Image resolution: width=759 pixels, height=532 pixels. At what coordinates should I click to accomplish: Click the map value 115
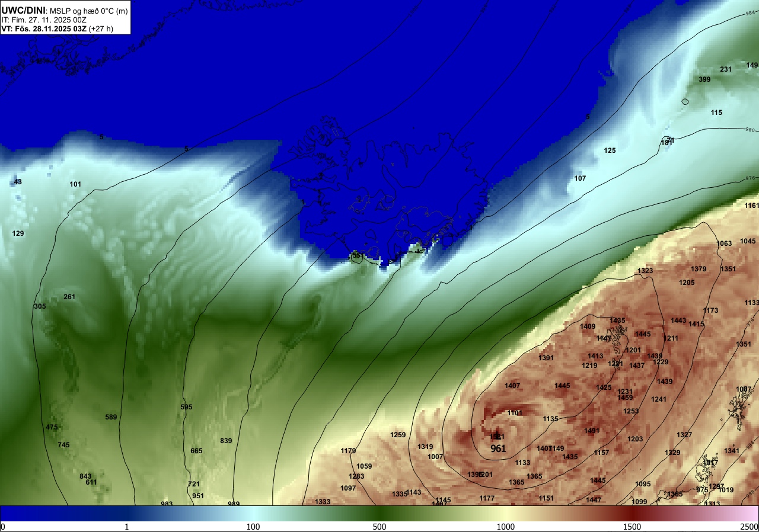[x=716, y=113]
